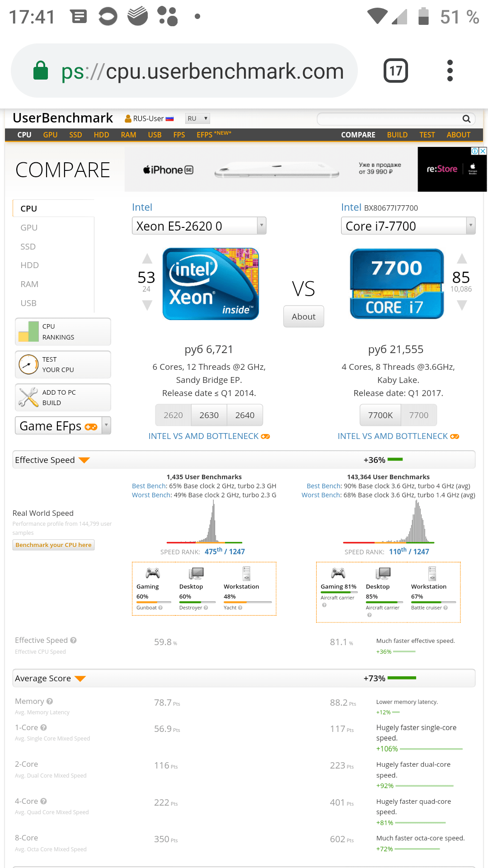The height and width of the screenshot is (868, 488).
Task: Open the browser three-dot menu
Action: click(x=450, y=71)
